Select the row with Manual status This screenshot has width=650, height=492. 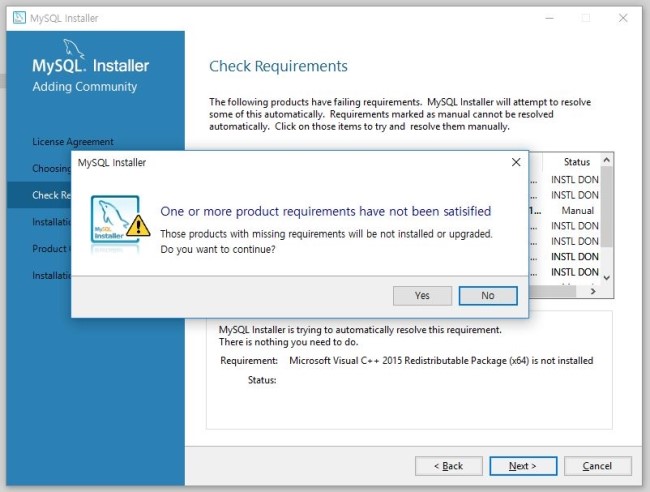tap(565, 211)
